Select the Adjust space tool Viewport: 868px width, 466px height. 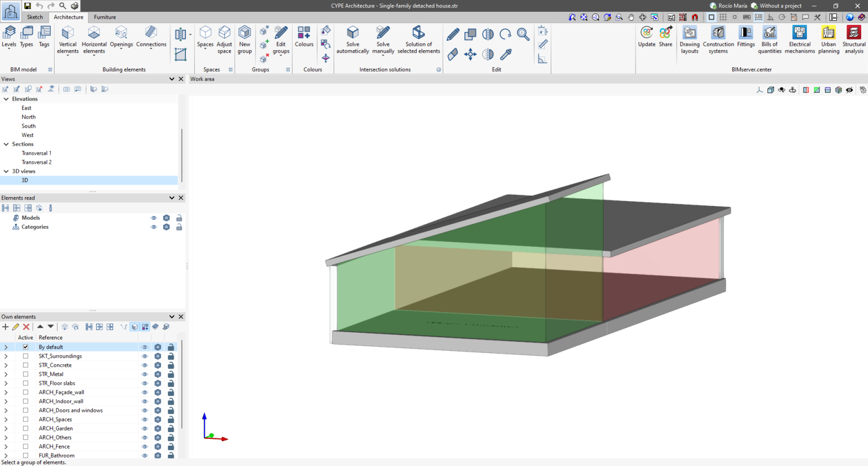coord(224,38)
